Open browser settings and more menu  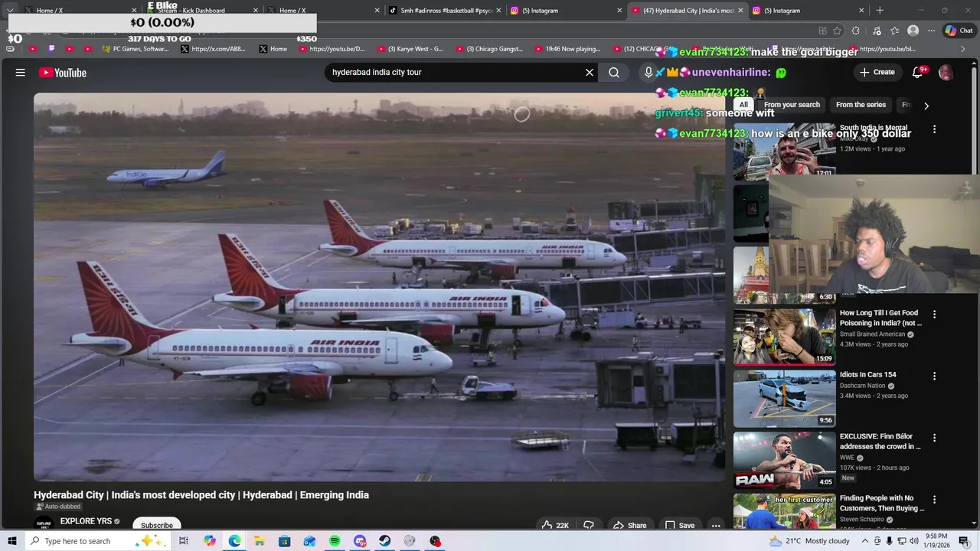click(931, 31)
